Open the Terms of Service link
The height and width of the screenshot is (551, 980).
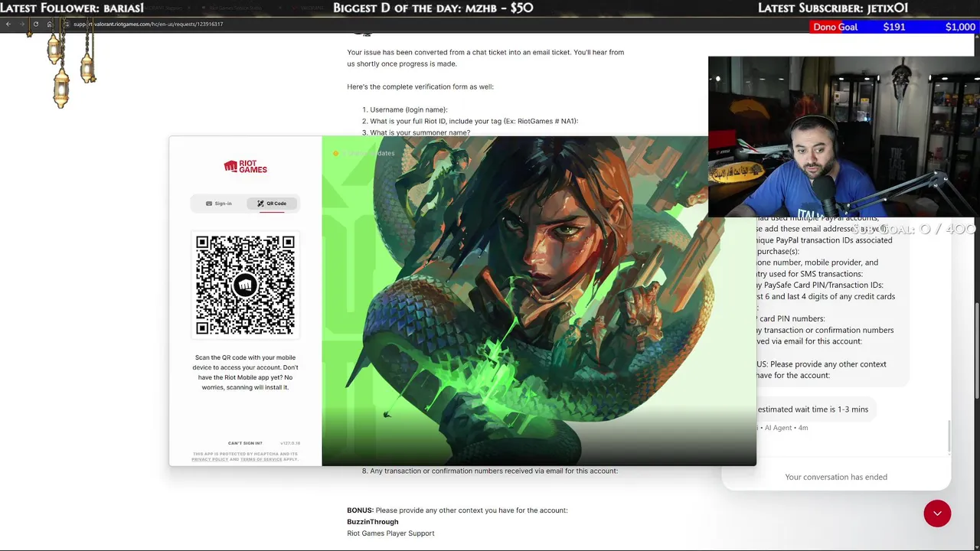[261, 459]
